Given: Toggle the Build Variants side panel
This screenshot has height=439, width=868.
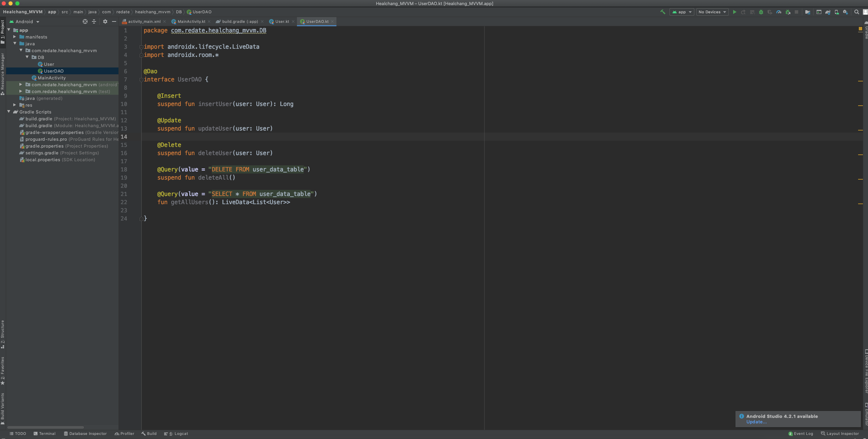Looking at the screenshot, I should coord(3,408).
